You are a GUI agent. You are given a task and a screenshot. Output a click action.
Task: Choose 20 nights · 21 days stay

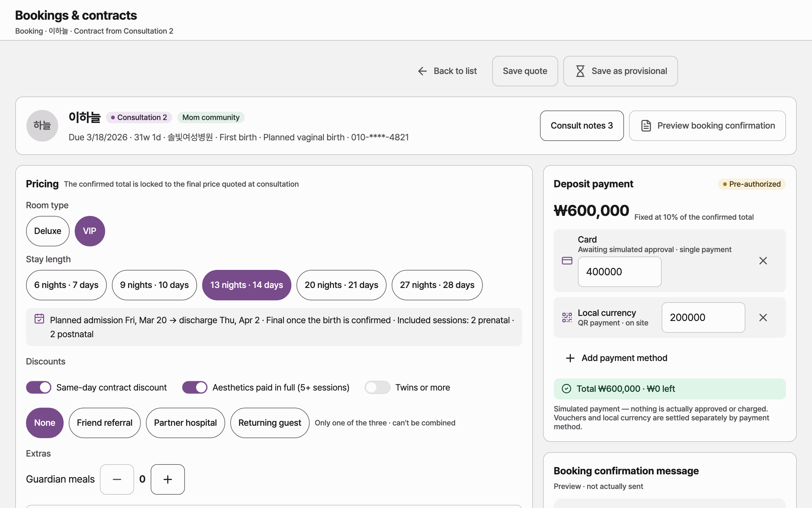[x=341, y=285]
